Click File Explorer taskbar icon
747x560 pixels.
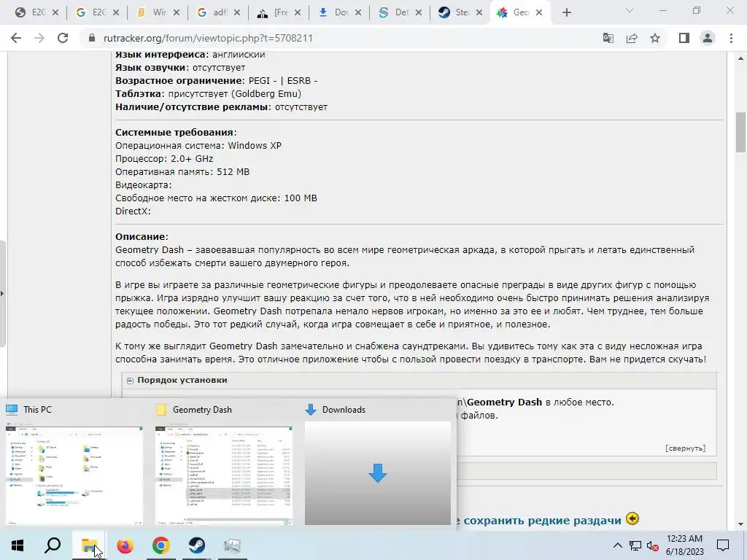pos(89,545)
